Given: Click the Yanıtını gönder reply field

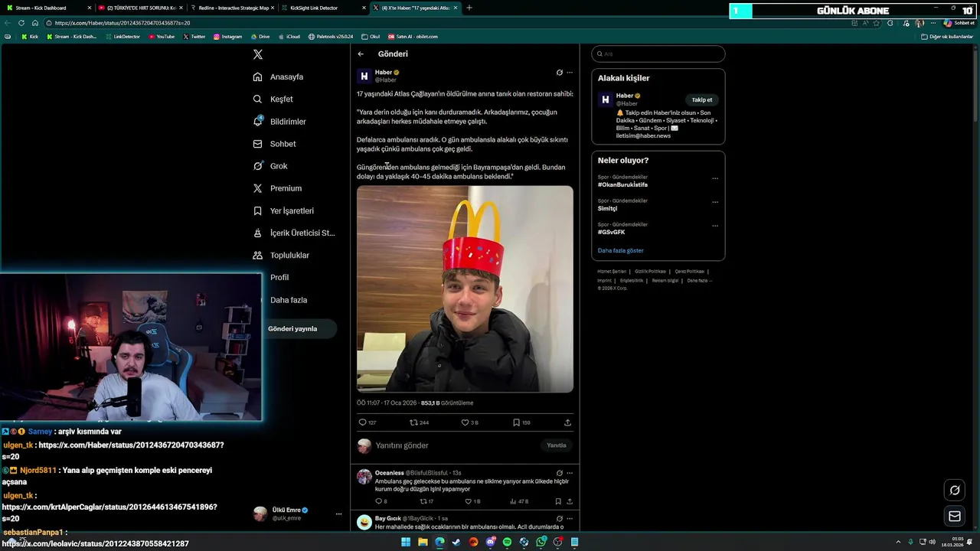Looking at the screenshot, I should pyautogui.click(x=456, y=445).
